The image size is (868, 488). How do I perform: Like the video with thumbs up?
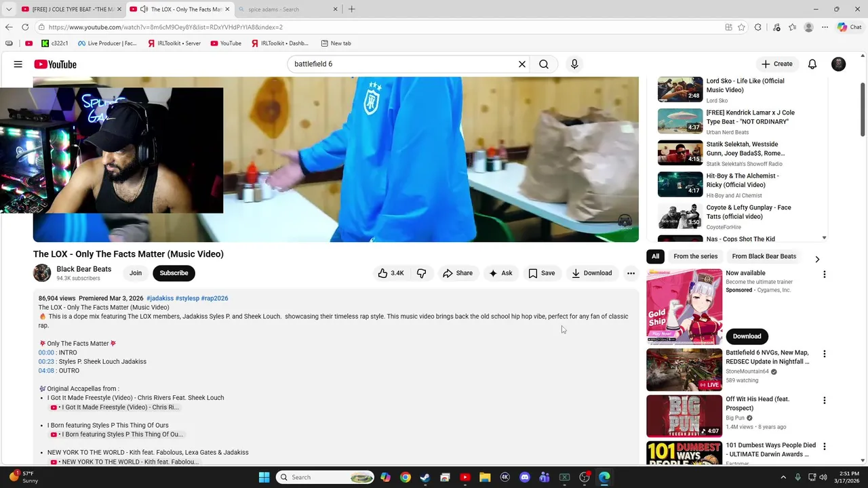pos(391,273)
